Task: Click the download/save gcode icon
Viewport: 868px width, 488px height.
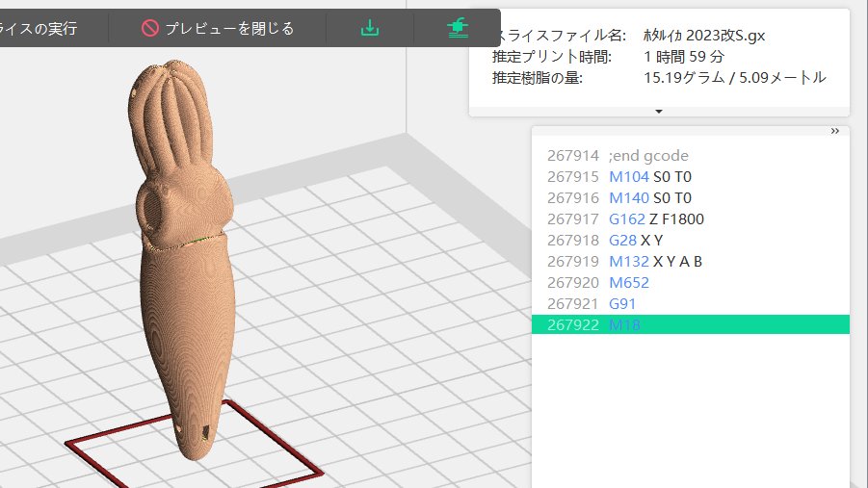Action: (370, 28)
